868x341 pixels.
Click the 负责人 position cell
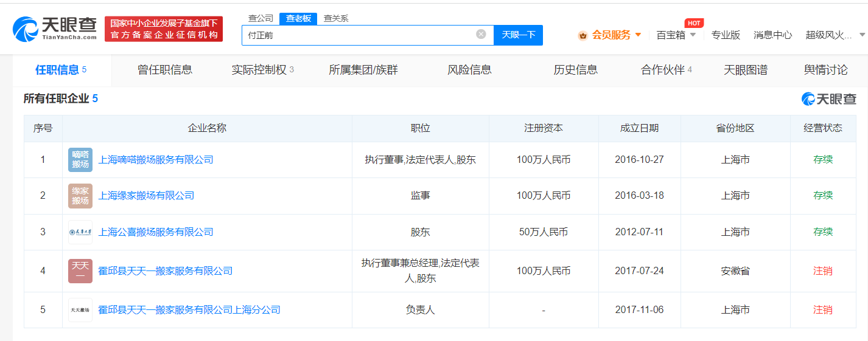(x=421, y=310)
